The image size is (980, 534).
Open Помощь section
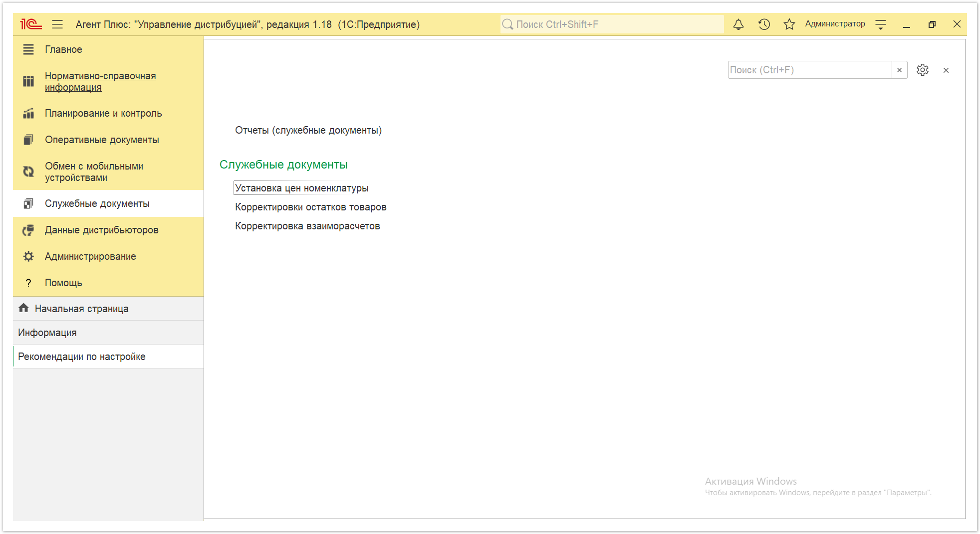tap(63, 283)
